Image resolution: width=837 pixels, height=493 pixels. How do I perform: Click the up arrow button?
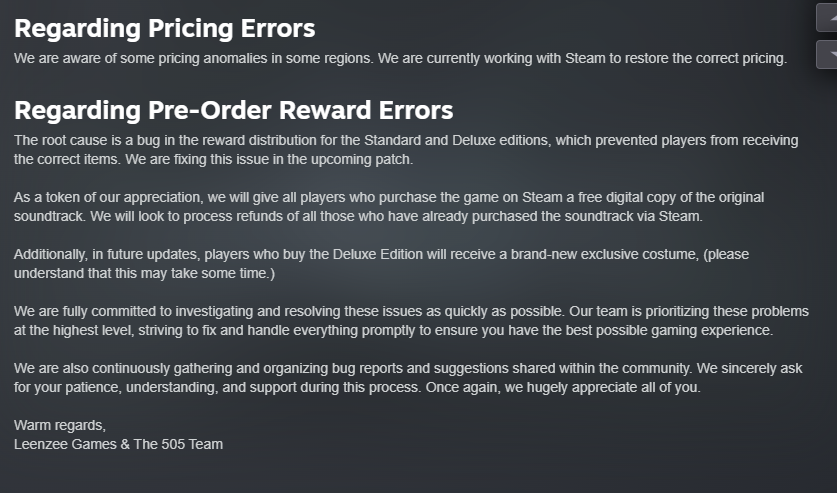tap(827, 16)
